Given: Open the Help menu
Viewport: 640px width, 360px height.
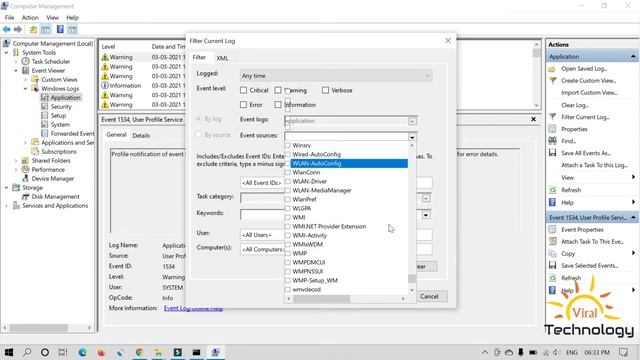Looking at the screenshot, I should pyautogui.click(x=72, y=18).
